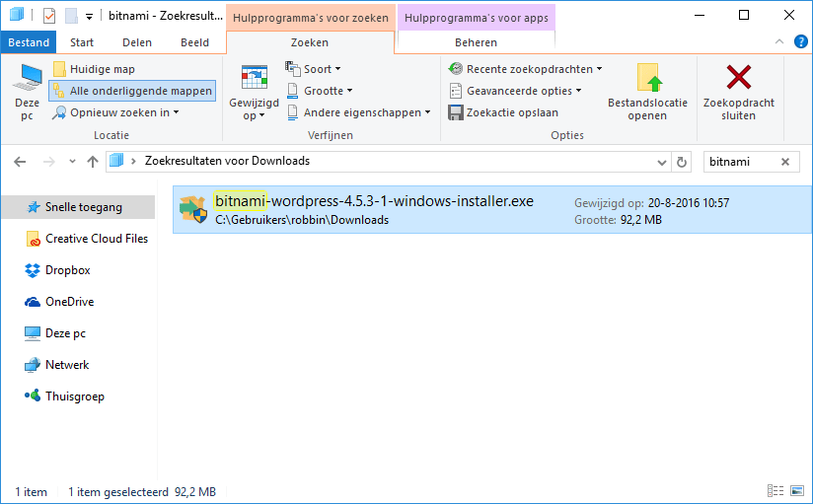This screenshot has width=813, height=504.
Task: Click Bestandslocatie openen button
Action: pos(647,93)
